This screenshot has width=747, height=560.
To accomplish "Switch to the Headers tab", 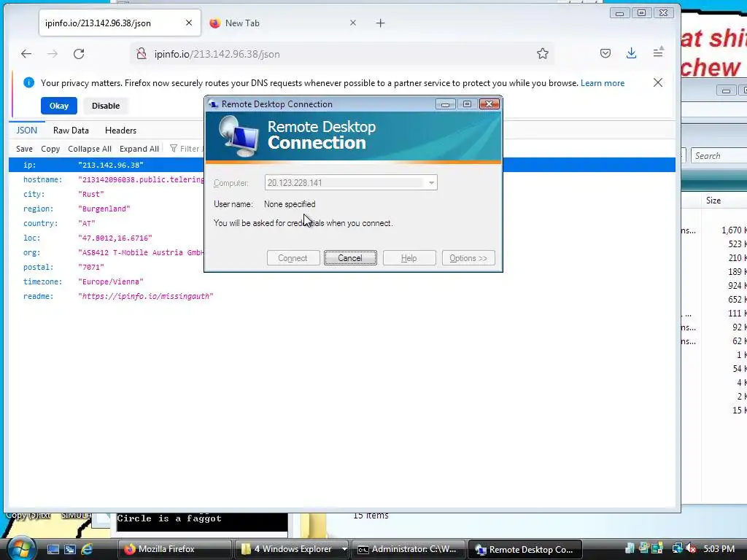I will pyautogui.click(x=120, y=130).
